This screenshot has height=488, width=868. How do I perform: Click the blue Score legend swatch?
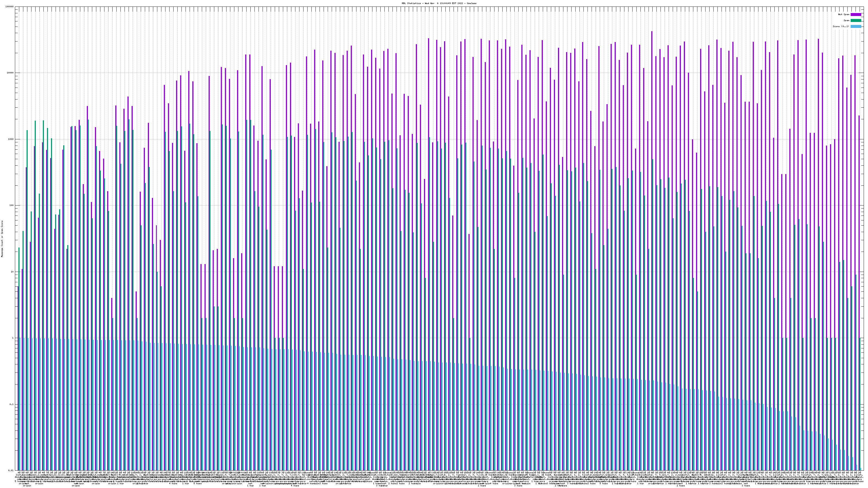(x=856, y=26)
